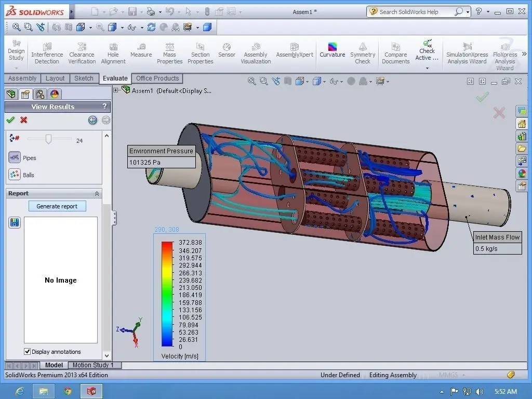This screenshot has height=399, width=532.
Task: Save the report image icon
Action: (15, 222)
